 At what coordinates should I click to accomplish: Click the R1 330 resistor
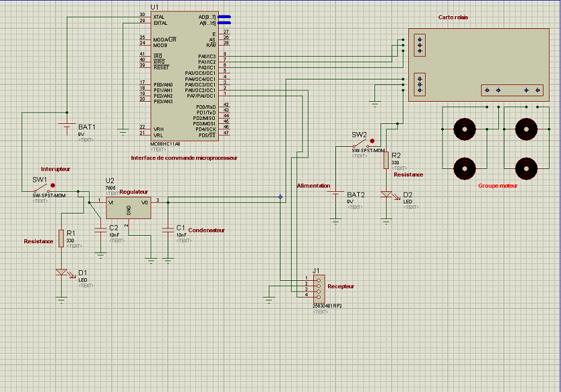pyautogui.click(x=61, y=238)
